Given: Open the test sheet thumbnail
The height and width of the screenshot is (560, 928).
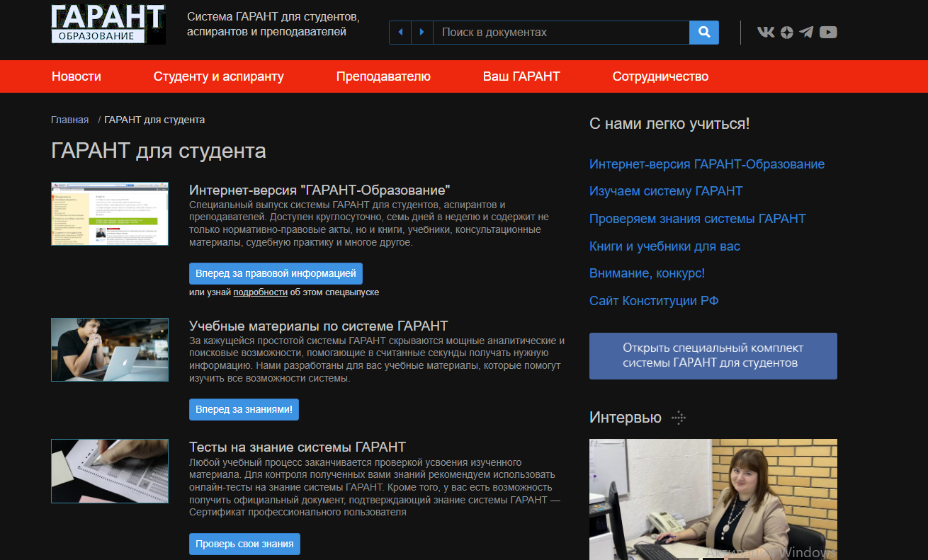Looking at the screenshot, I should pos(110,471).
